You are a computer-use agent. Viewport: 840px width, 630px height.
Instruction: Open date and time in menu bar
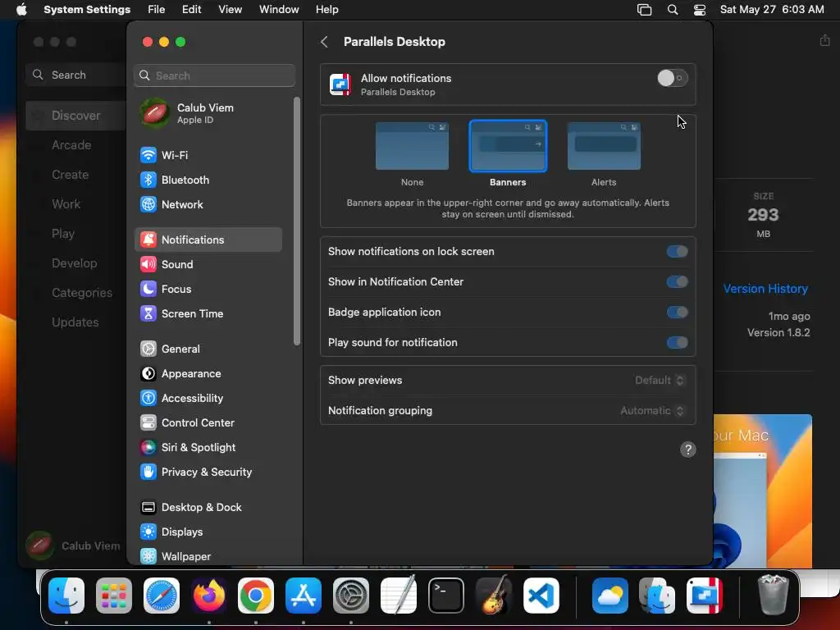click(772, 10)
